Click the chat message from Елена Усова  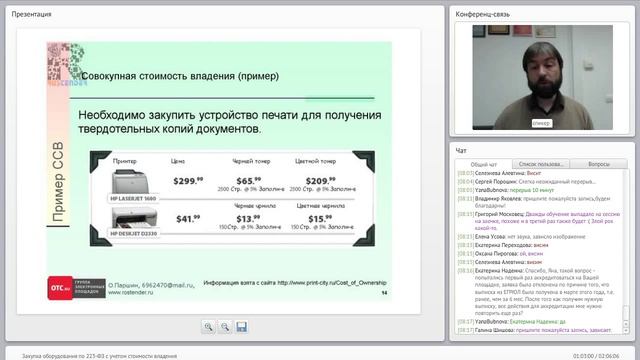point(522,237)
